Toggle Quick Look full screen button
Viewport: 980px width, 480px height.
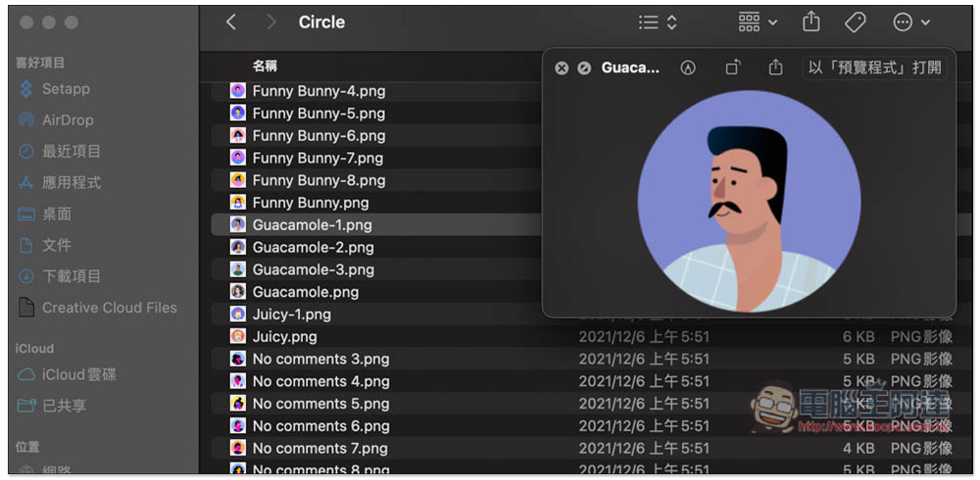[x=584, y=68]
